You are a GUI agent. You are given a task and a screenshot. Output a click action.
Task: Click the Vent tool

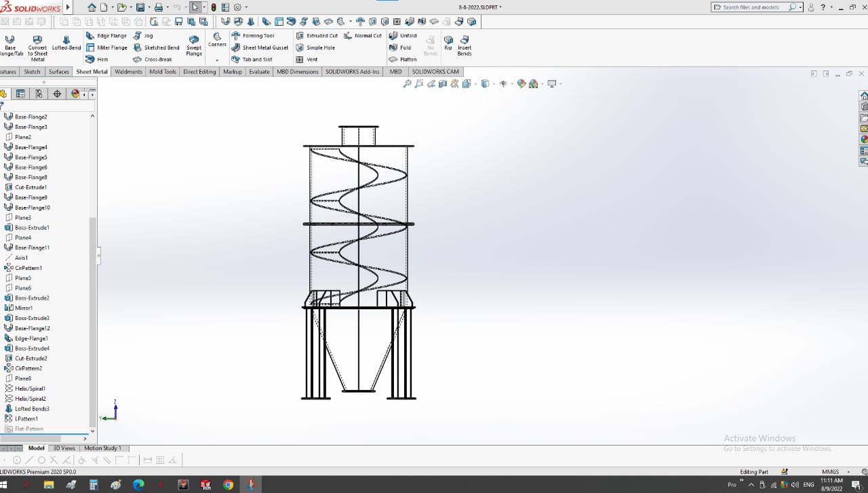click(307, 60)
